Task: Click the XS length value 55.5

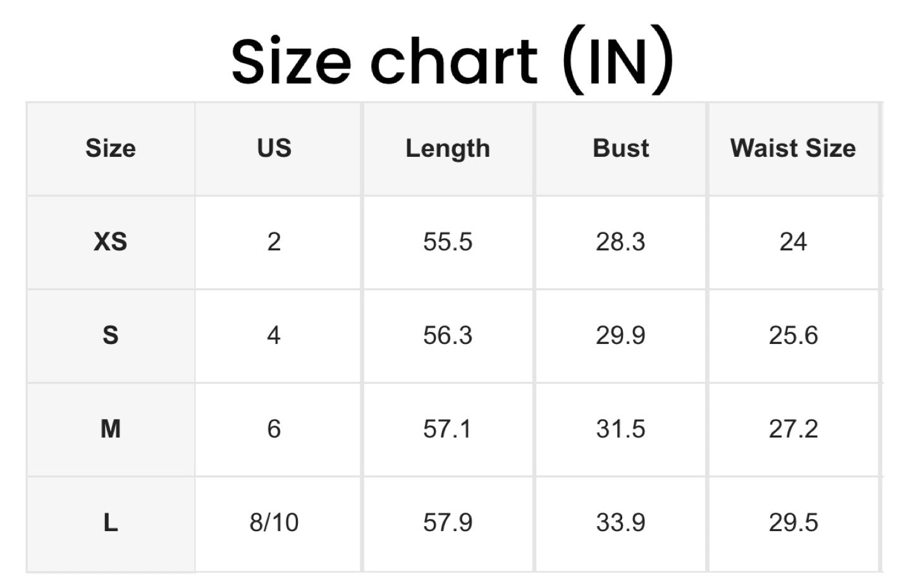Action: click(447, 242)
